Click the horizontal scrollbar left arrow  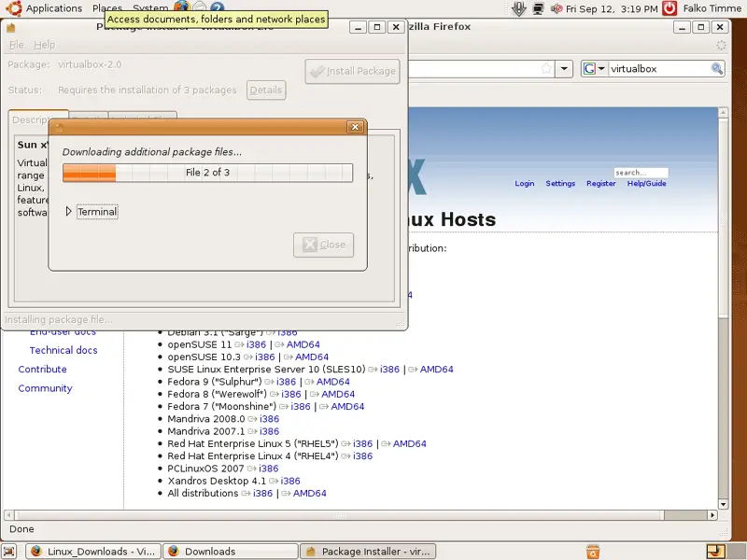9,515
